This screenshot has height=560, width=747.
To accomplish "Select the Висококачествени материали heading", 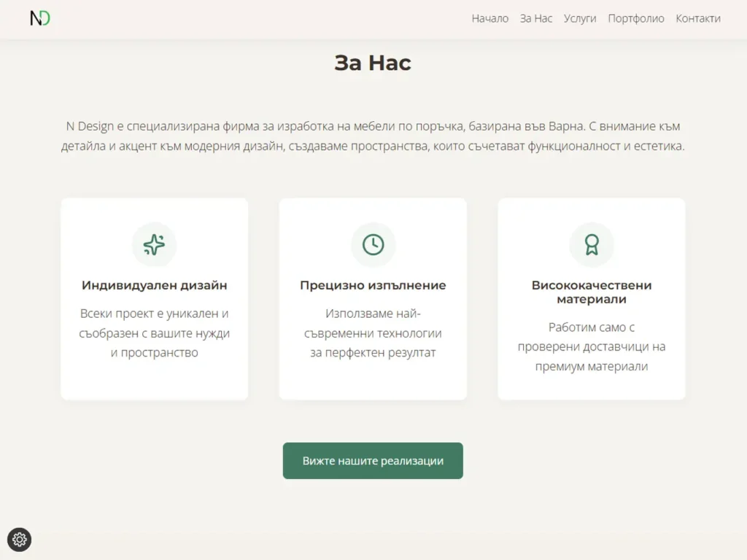I will 591,292.
